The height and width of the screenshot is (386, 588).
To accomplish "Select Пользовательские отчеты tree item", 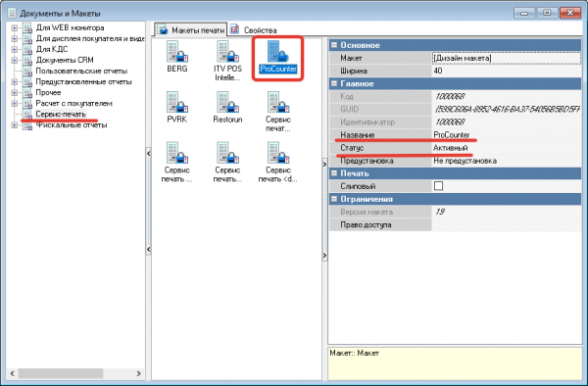I will coord(81,72).
